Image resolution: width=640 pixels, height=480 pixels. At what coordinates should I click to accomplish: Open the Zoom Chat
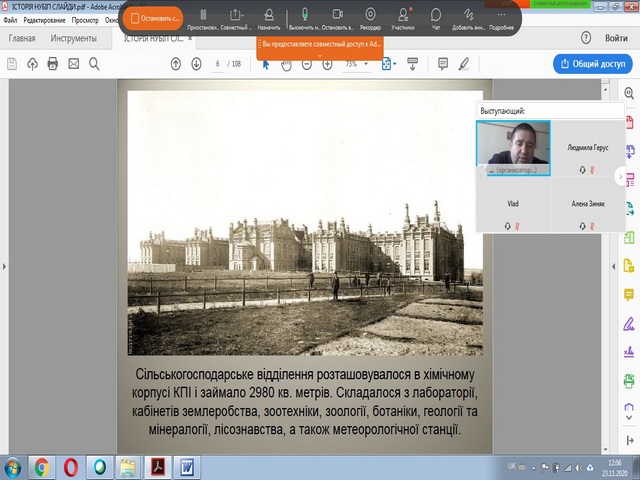pyautogui.click(x=436, y=19)
